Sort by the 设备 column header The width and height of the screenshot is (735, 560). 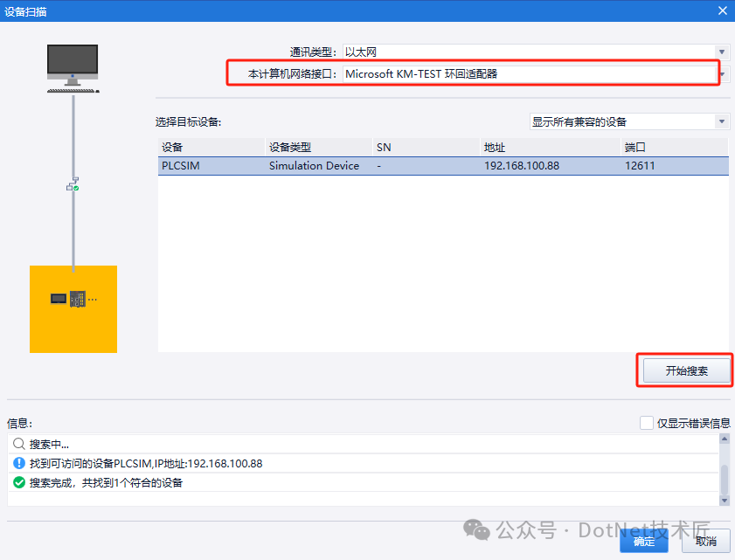[211, 147]
